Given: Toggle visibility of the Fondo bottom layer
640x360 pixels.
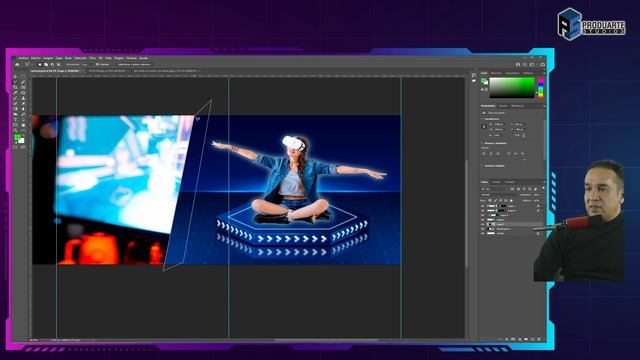Looking at the screenshot, I should point(482,233).
